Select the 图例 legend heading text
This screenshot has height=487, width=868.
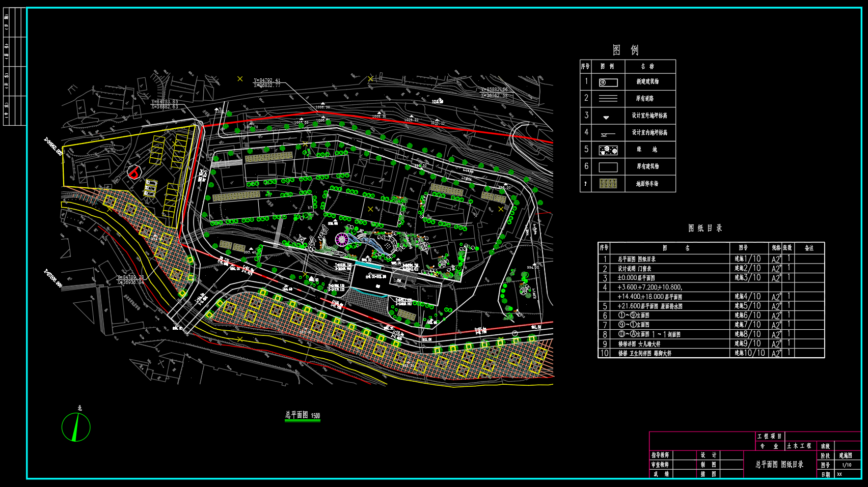click(x=626, y=50)
